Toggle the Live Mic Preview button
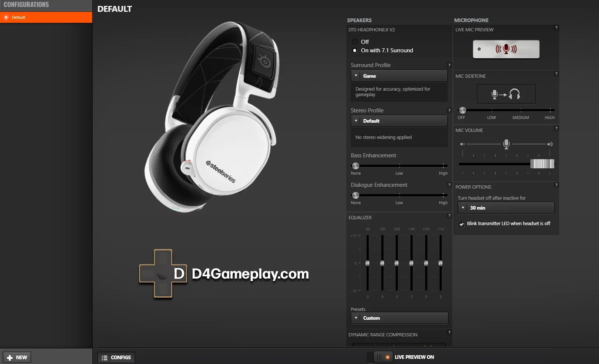 (x=506, y=49)
